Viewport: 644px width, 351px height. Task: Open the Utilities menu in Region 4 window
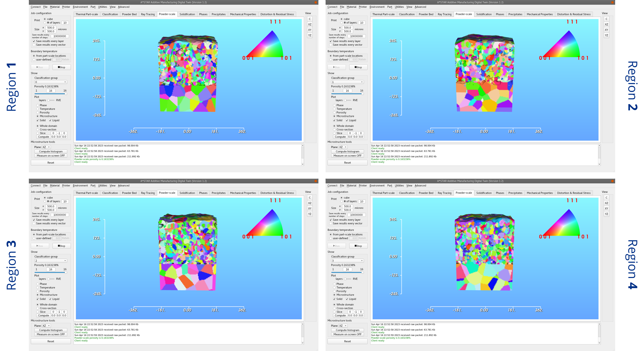pyautogui.click(x=399, y=186)
